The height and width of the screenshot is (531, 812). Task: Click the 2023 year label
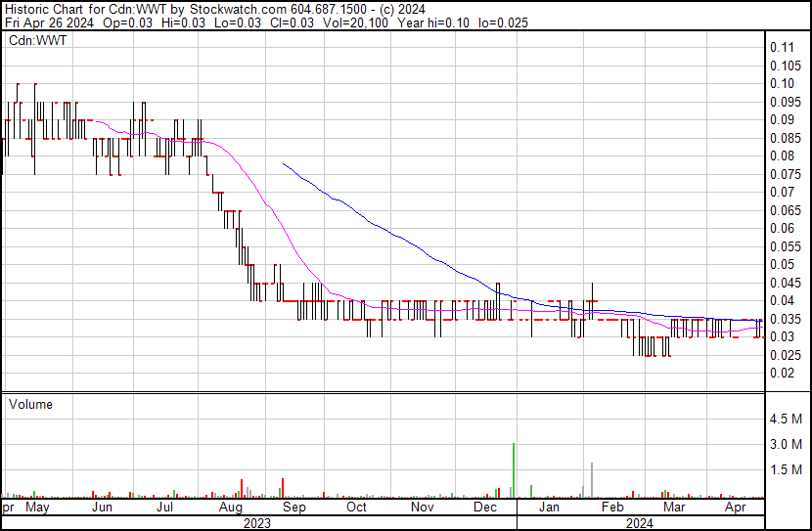[257, 523]
